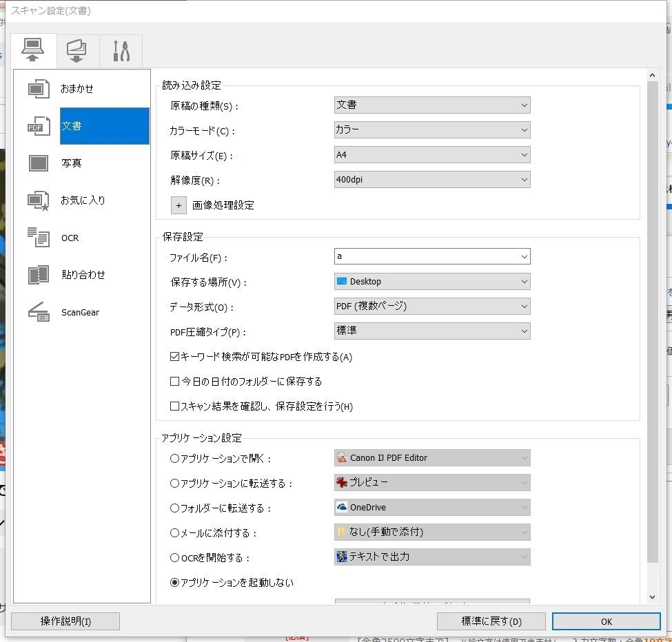Select OCRを開始する radio button
Screen dimensions: 672x642
tap(174, 558)
